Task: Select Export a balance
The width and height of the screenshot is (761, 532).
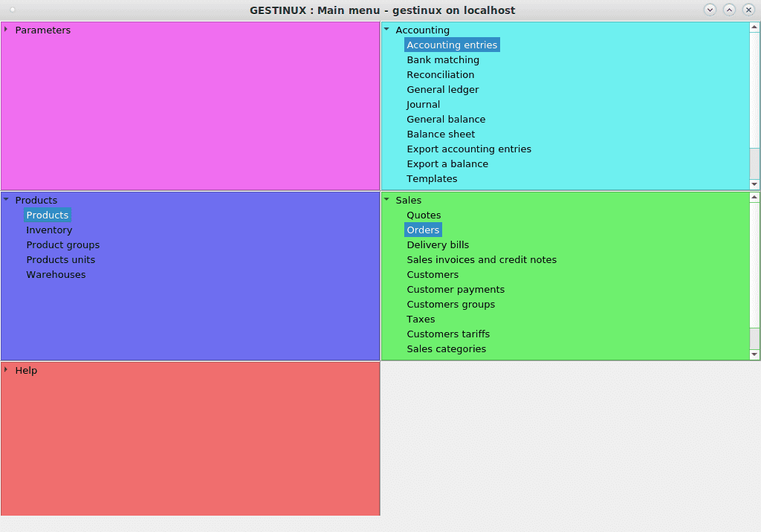Action: pyautogui.click(x=447, y=163)
